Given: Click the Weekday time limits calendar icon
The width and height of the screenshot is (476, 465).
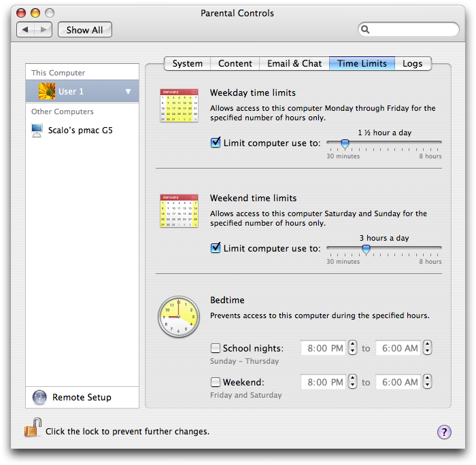Looking at the screenshot, I should pyautogui.click(x=179, y=105).
